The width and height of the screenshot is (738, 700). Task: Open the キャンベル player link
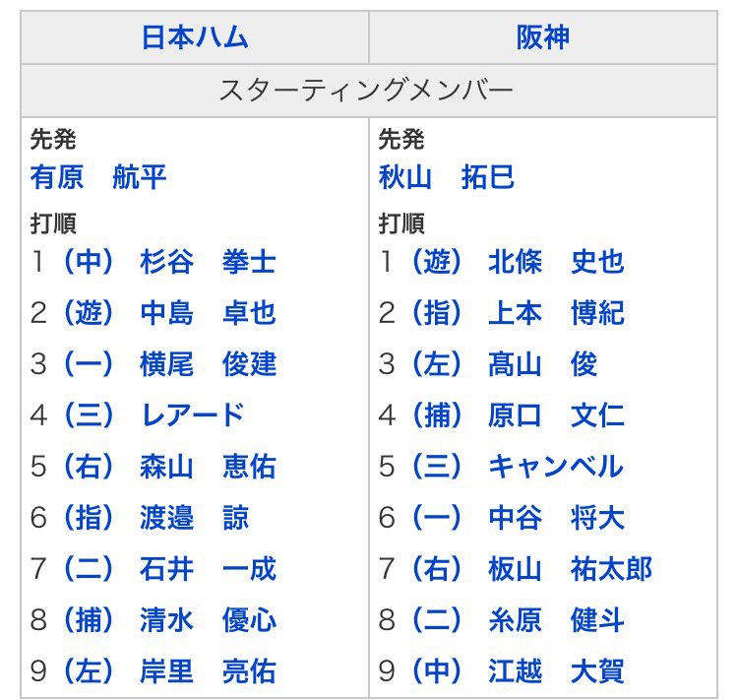[556, 467]
